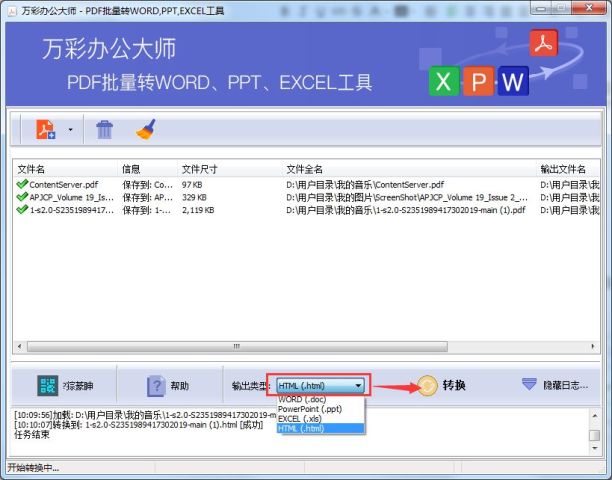Image resolution: width=612 pixels, height=480 pixels.
Task: Click the gold convert coin icon
Action: click(x=427, y=386)
